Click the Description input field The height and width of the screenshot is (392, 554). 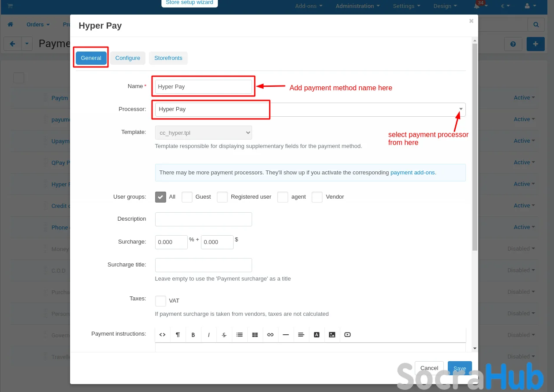tap(204, 219)
